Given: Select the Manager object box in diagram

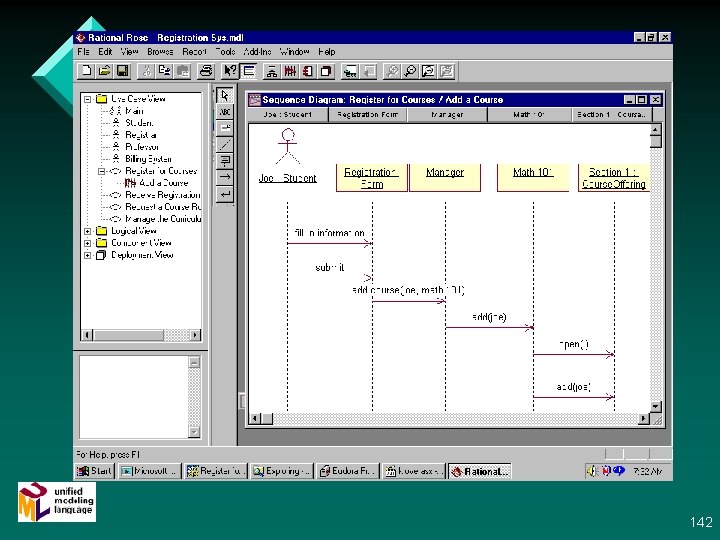Looking at the screenshot, I should tap(445, 178).
